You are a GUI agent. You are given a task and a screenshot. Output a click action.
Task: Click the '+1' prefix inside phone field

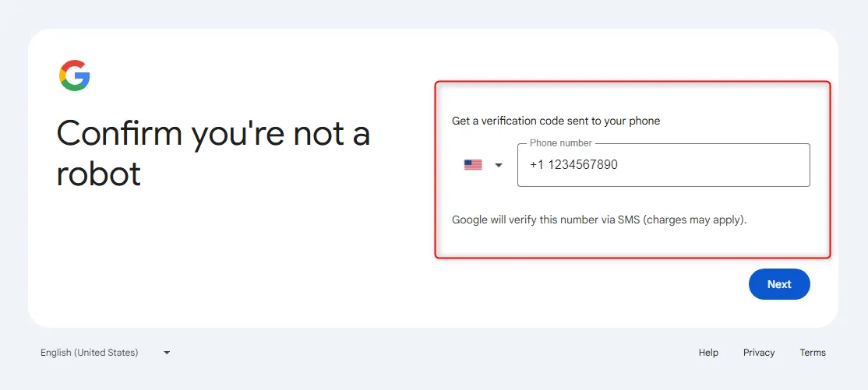(x=537, y=165)
